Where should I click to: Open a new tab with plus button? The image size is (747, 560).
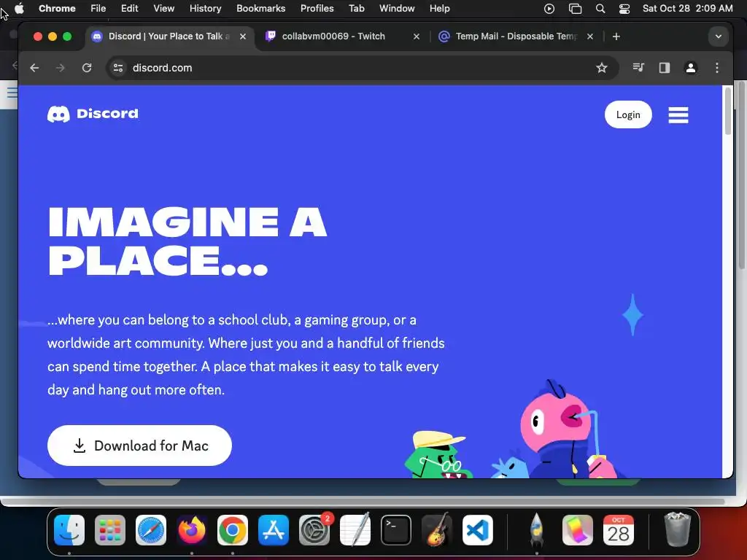click(616, 36)
